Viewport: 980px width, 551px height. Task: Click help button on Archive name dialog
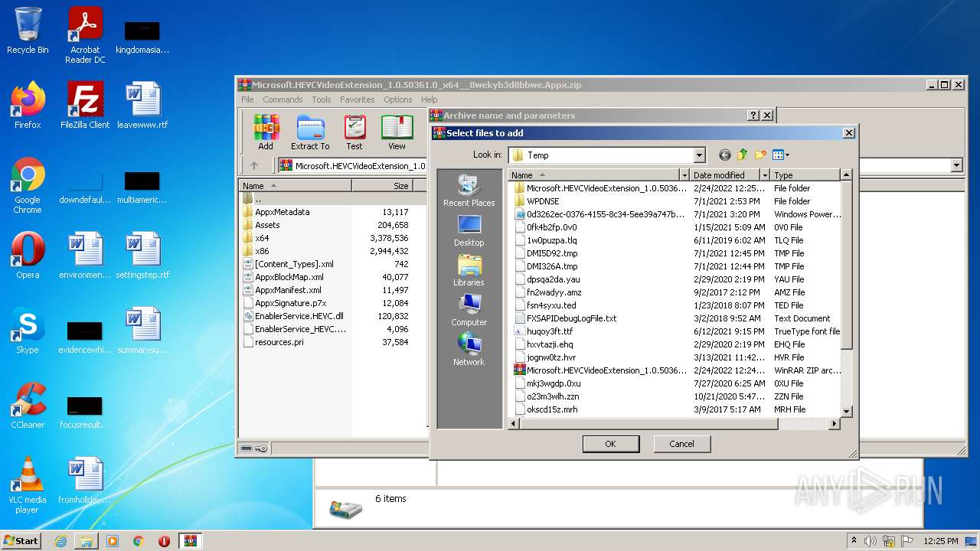tap(753, 116)
